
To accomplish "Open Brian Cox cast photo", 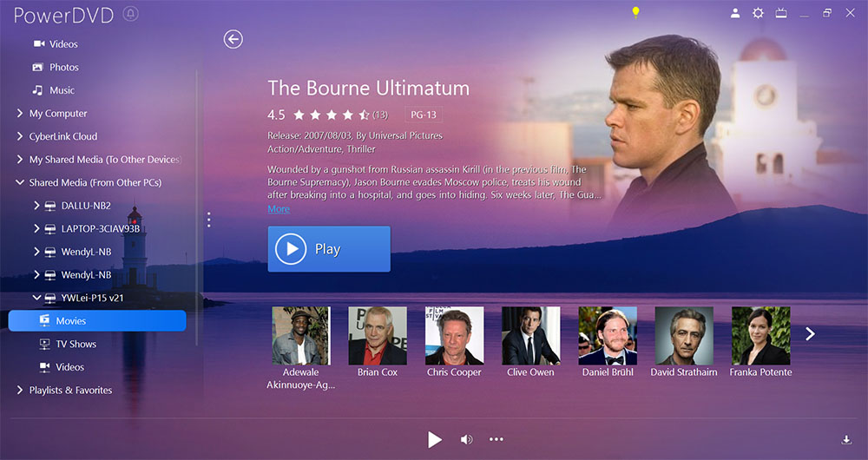I will pos(378,335).
